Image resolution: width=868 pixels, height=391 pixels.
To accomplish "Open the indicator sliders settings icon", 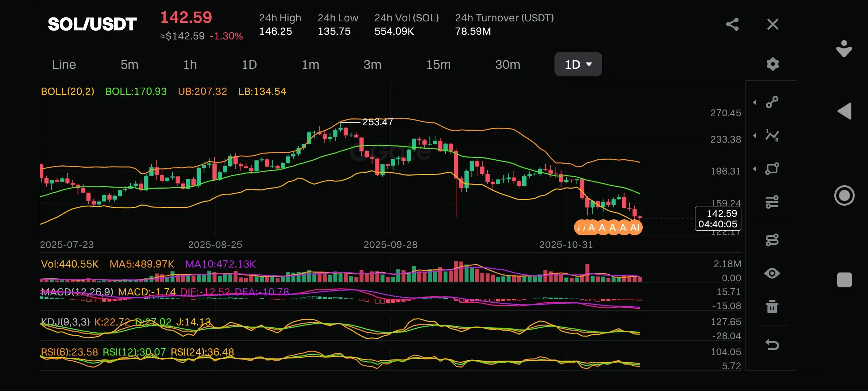I will tap(772, 202).
